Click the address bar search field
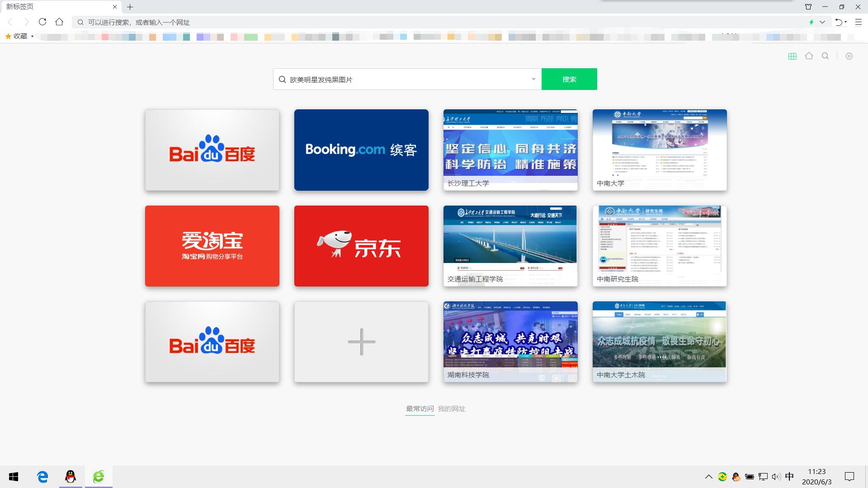Image resolution: width=868 pixels, height=488 pixels. click(439, 22)
